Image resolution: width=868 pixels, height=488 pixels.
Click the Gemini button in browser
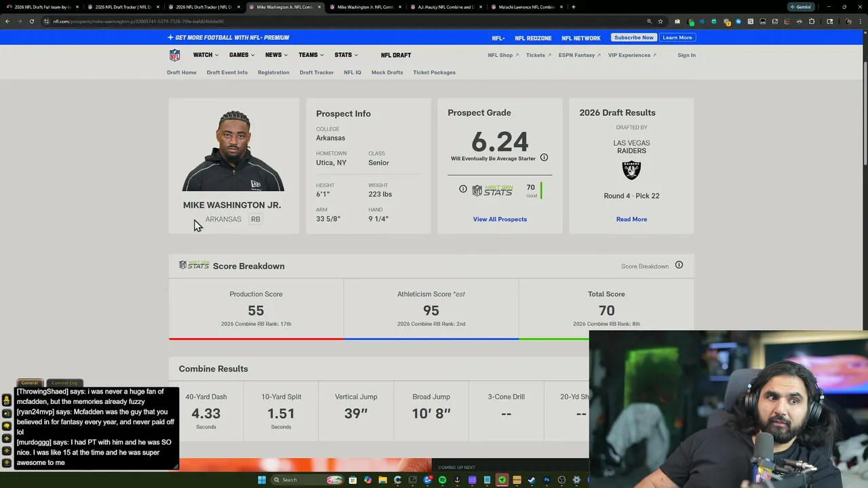tap(800, 7)
